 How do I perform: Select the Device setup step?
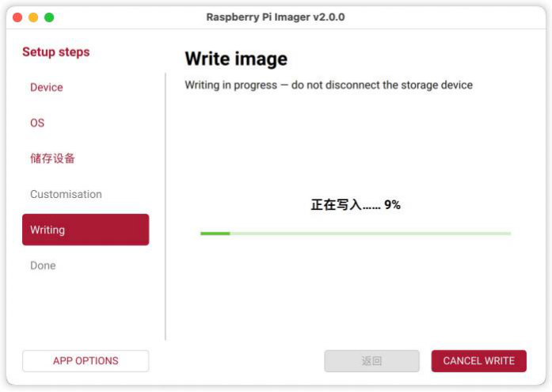pos(47,87)
